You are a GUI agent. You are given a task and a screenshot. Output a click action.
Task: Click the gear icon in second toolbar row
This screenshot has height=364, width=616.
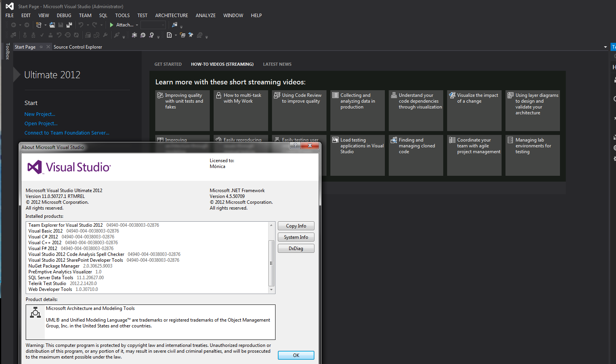[x=143, y=35]
